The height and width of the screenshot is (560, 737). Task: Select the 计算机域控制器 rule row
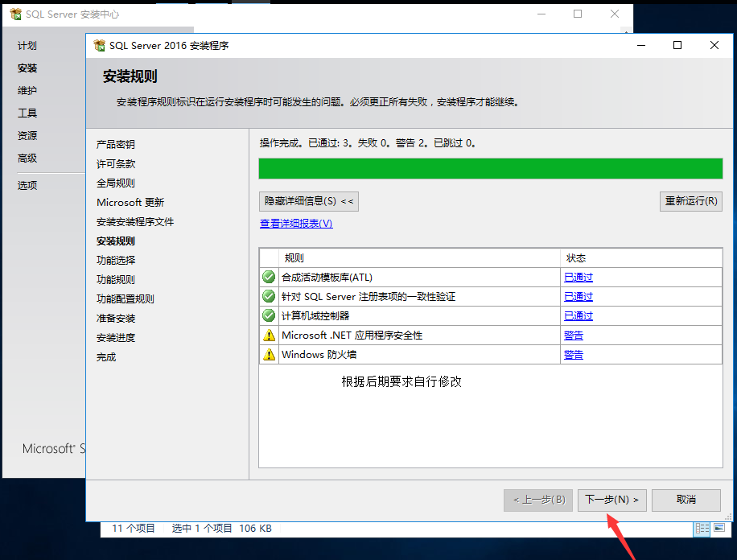click(x=491, y=316)
